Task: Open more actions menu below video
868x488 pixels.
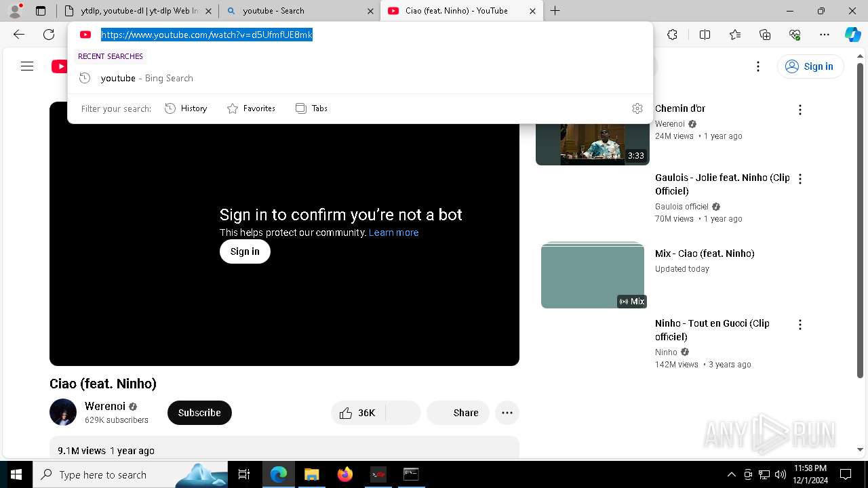Action: pos(507,413)
